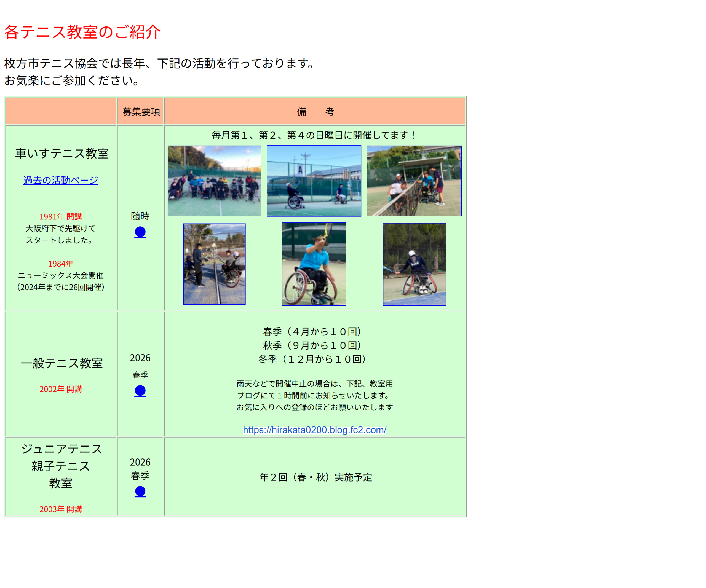Click the 随時 text
This screenshot has width=706, height=588.
point(140,216)
